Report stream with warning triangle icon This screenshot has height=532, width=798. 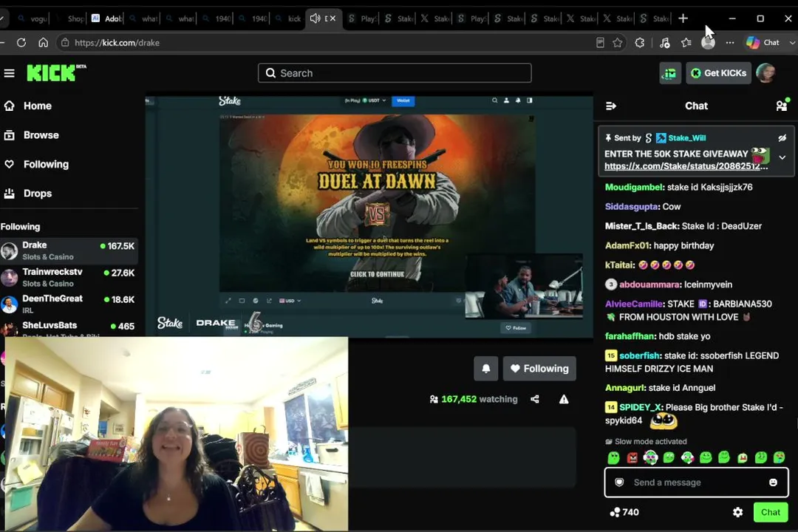pos(564,399)
